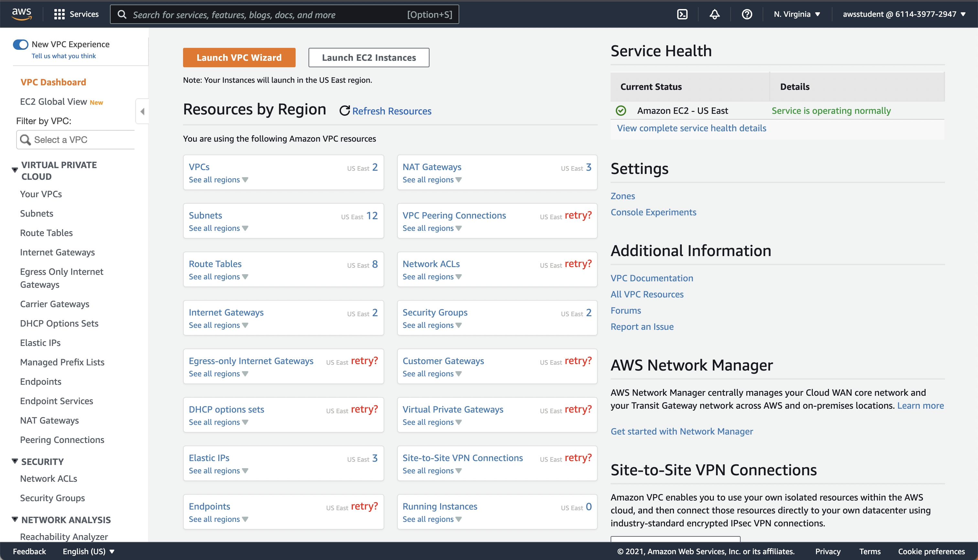The height and width of the screenshot is (560, 978).
Task: Expand See all regions under NAT Gateways
Action: [432, 180]
